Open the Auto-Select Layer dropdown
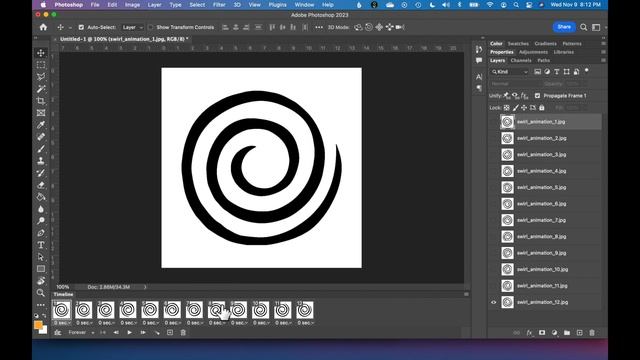640x360 pixels. 133,27
